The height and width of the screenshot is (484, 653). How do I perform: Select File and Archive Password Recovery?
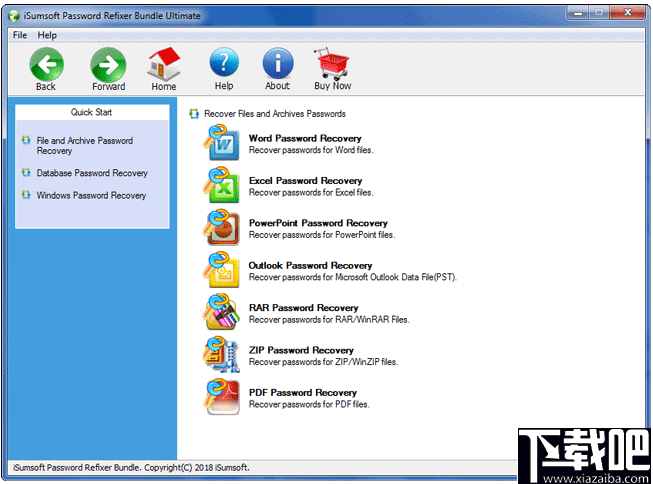tap(85, 145)
